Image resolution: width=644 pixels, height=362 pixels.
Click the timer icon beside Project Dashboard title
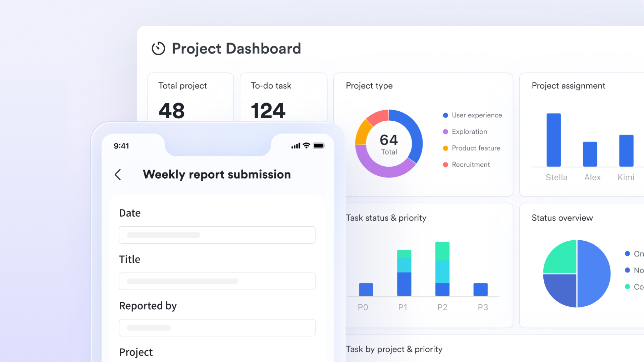point(158,48)
